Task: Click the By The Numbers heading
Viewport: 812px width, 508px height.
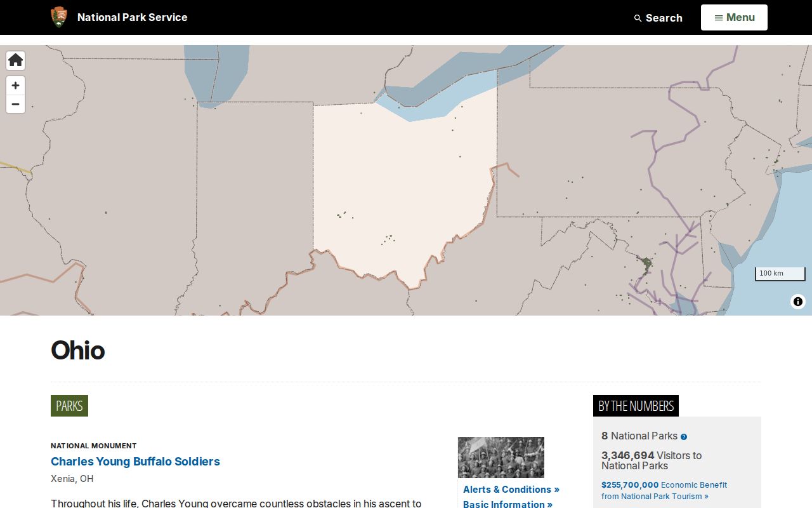Action: (636, 406)
